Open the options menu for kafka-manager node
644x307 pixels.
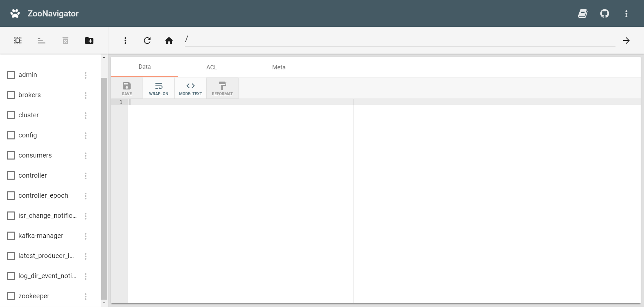[86, 236]
